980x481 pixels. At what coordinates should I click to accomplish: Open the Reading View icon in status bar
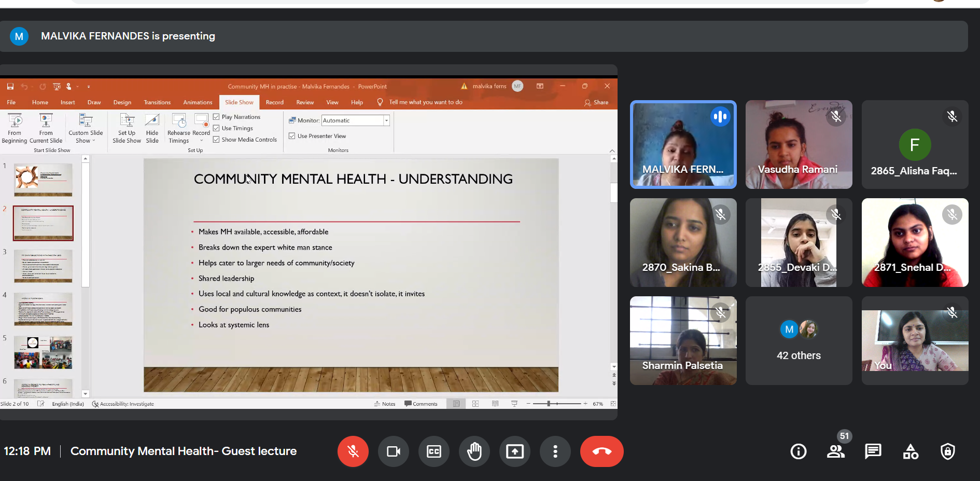coord(495,404)
